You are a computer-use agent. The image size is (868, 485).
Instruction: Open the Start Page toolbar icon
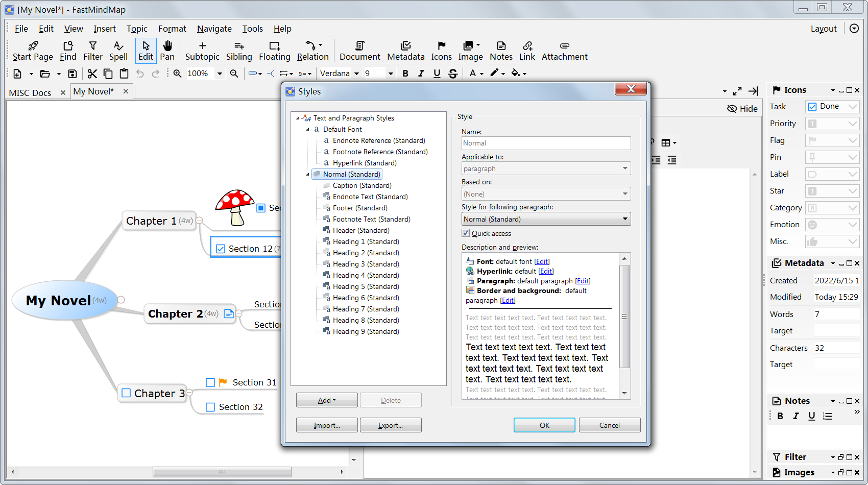tap(33, 51)
